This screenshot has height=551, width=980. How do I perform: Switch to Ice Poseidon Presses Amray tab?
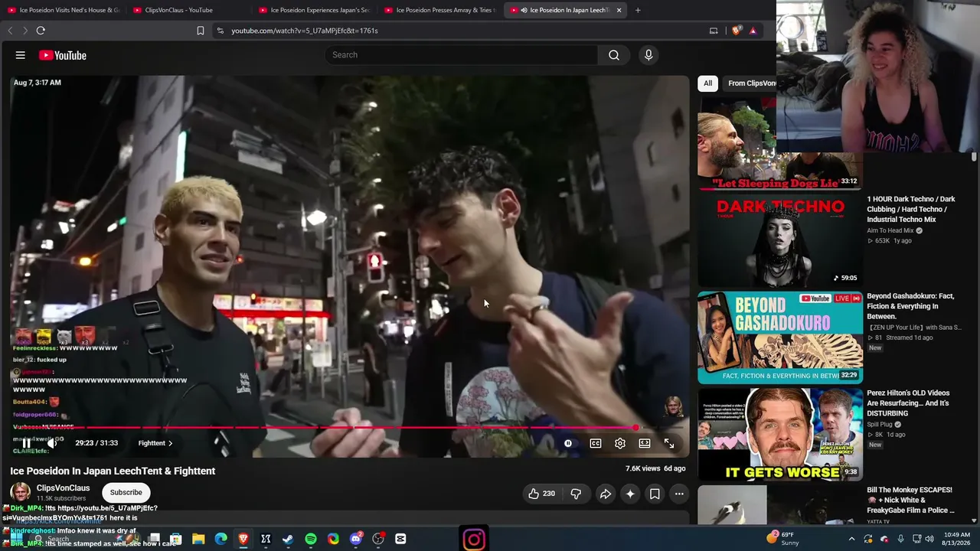coord(439,10)
